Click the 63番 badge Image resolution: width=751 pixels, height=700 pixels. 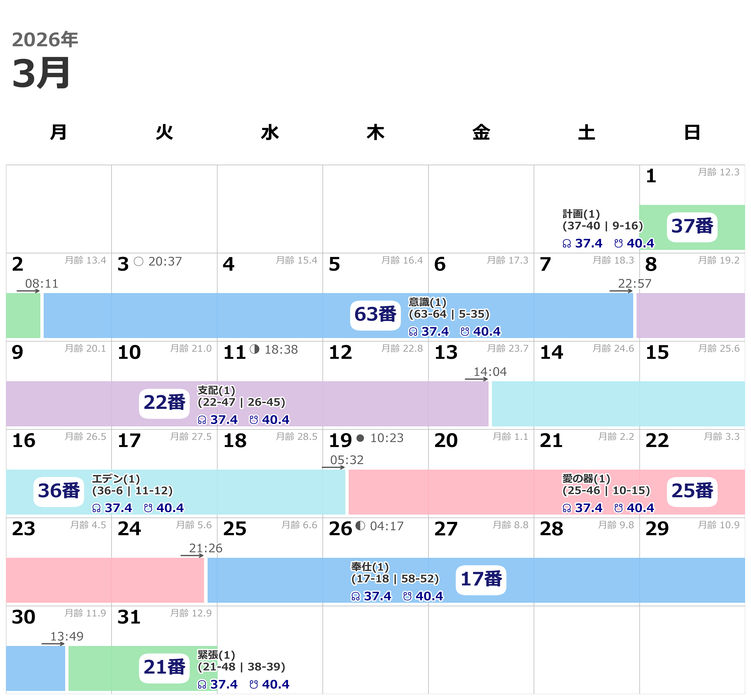(x=375, y=315)
